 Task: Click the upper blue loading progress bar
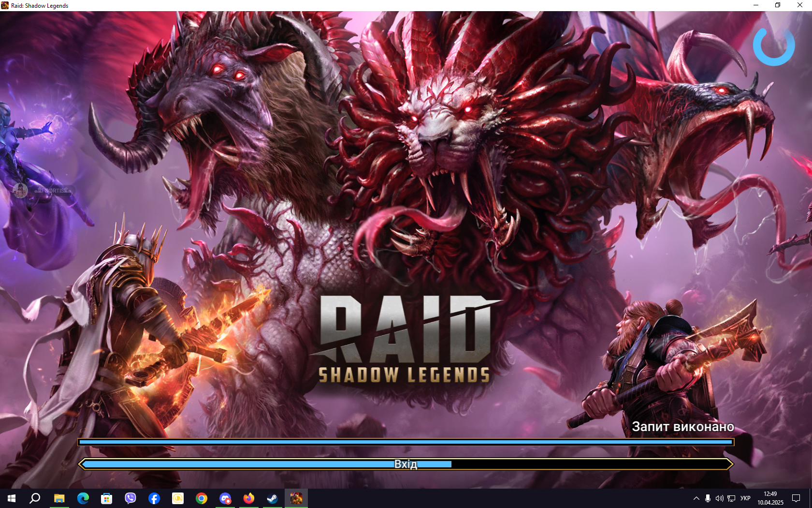pyautogui.click(x=406, y=442)
